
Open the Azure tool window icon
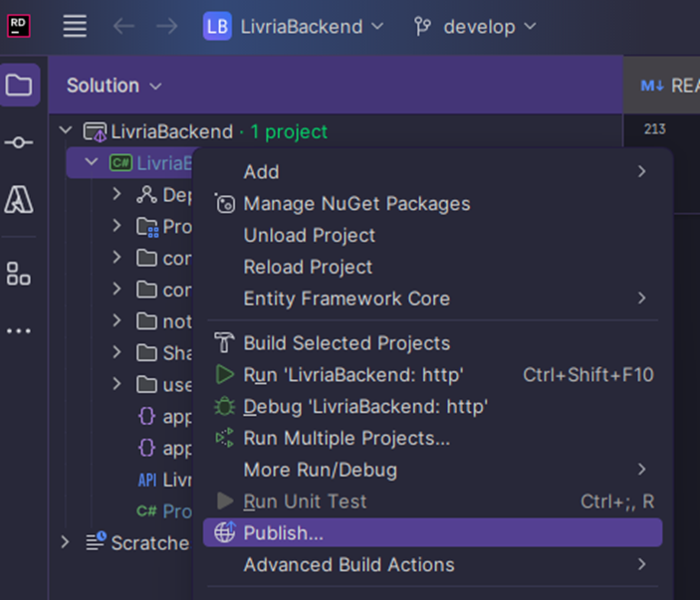tap(18, 199)
